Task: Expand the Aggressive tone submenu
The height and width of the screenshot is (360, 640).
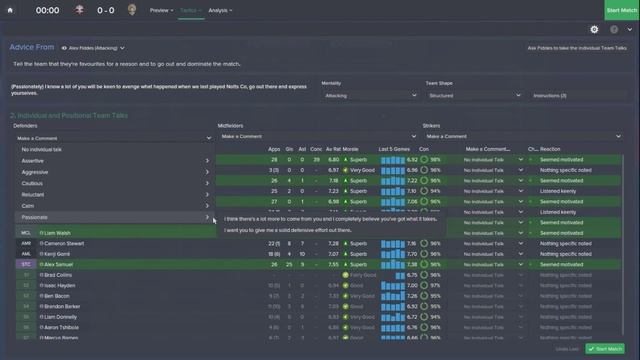Action: (114, 172)
